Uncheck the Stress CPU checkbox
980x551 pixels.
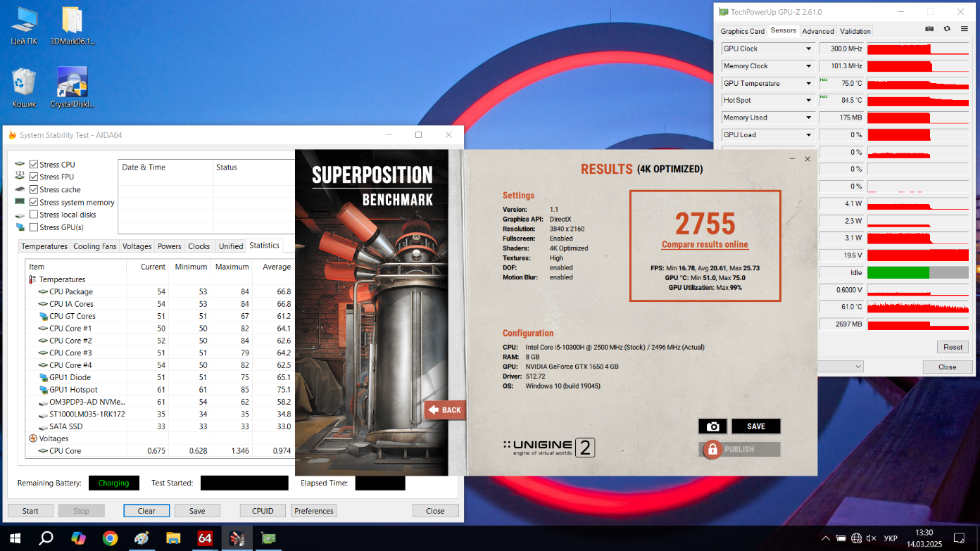pos(34,165)
